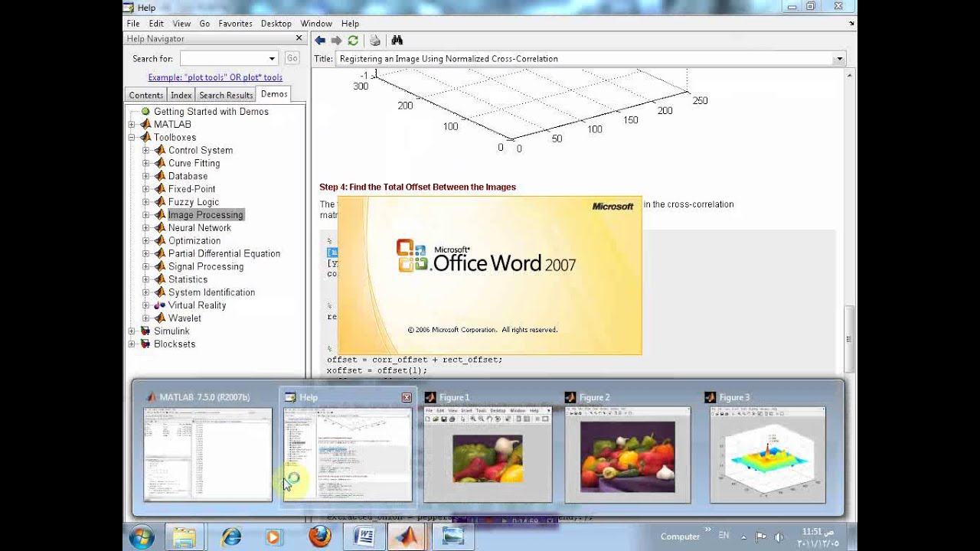Open the Window menu
This screenshot has width=980, height=551.
[316, 24]
